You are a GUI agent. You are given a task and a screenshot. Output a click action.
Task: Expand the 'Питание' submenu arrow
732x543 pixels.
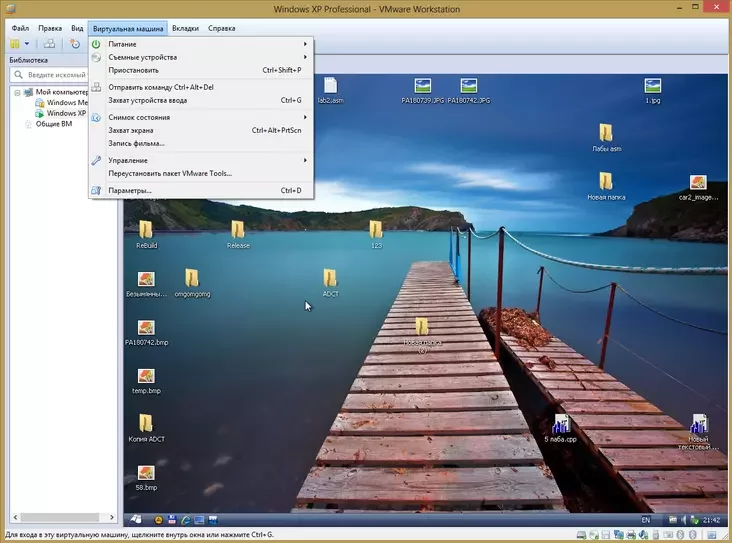click(305, 45)
